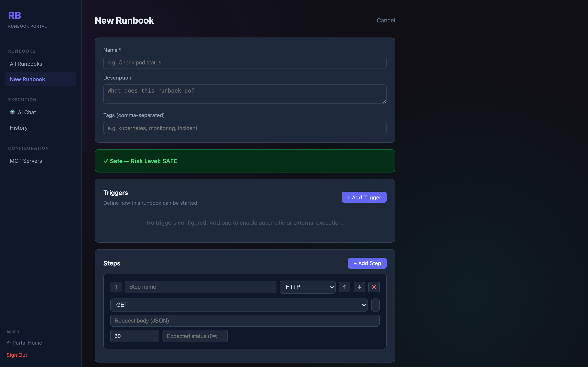Move step 1 down using the down arrow

359,287
